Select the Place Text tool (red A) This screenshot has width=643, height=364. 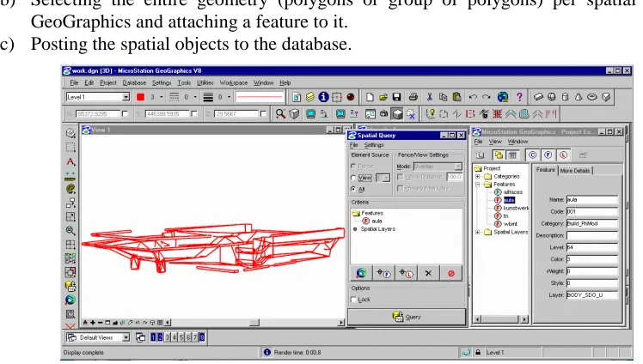70,161
